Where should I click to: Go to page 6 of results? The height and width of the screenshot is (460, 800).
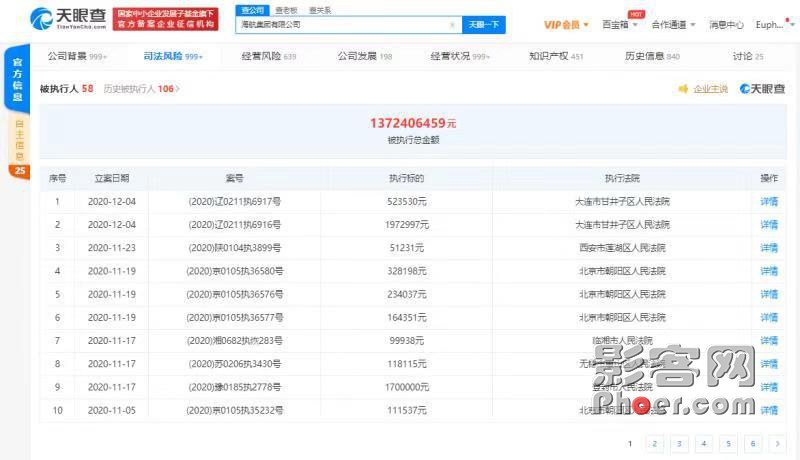coord(753,444)
